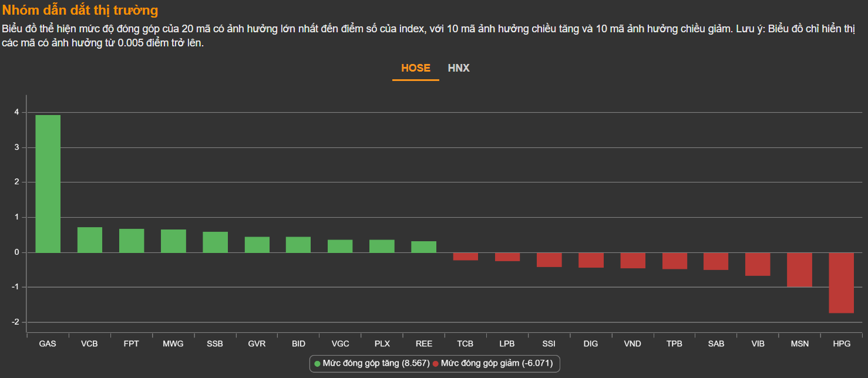
Task: Click the red SAB bar
Action: 716,261
